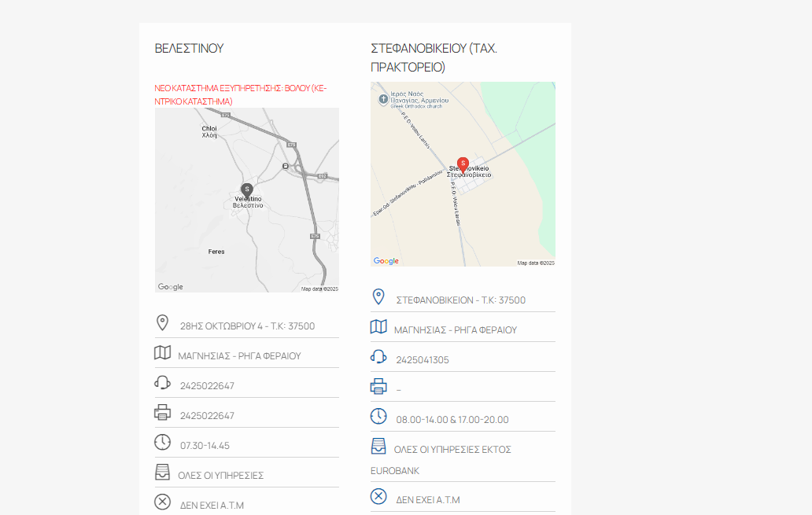Click the gray marker on Velestino map
Image resolution: width=812 pixels, height=515 pixels.
(247, 189)
